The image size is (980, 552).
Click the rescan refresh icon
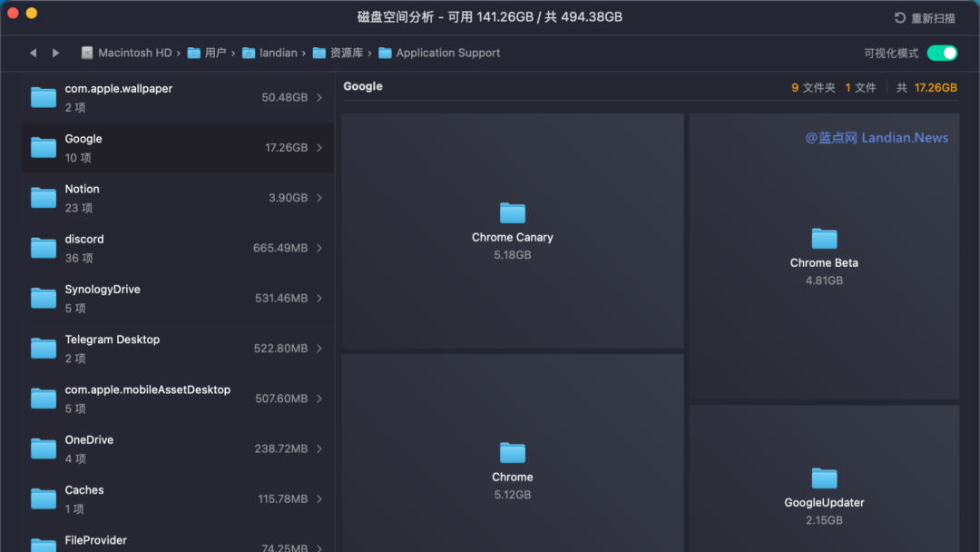click(900, 18)
